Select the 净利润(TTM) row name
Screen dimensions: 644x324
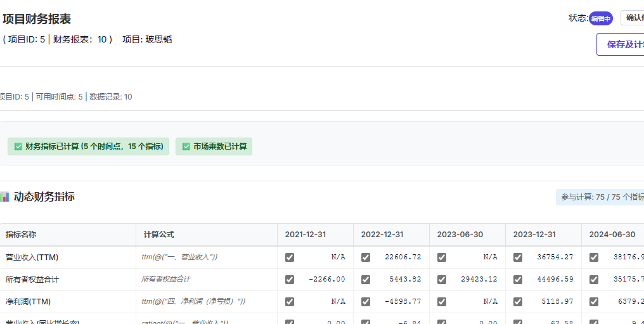[29, 302]
